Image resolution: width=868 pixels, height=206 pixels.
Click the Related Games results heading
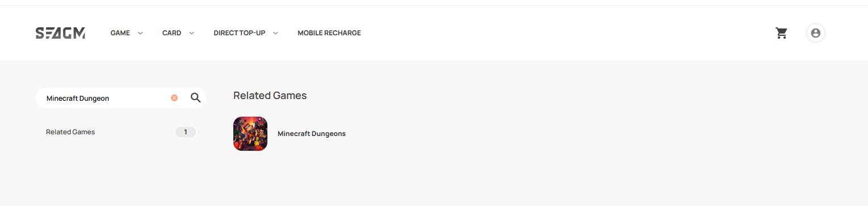270,96
